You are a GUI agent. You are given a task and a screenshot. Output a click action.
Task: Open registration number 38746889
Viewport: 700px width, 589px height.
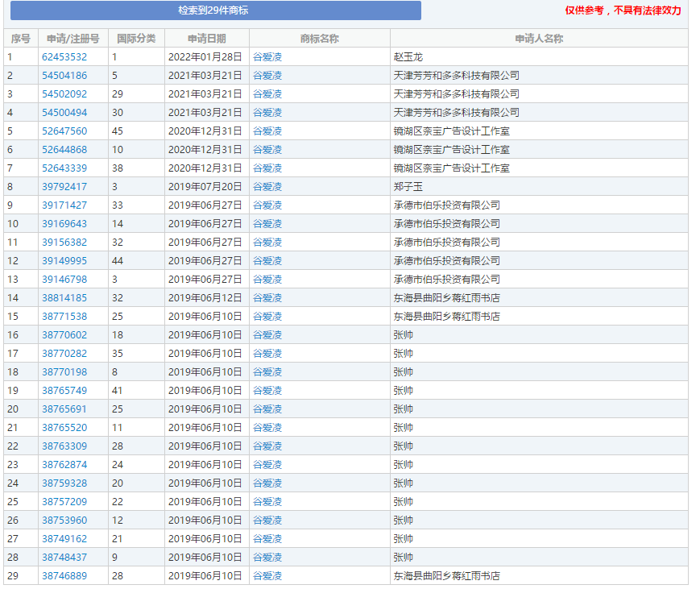64,576
